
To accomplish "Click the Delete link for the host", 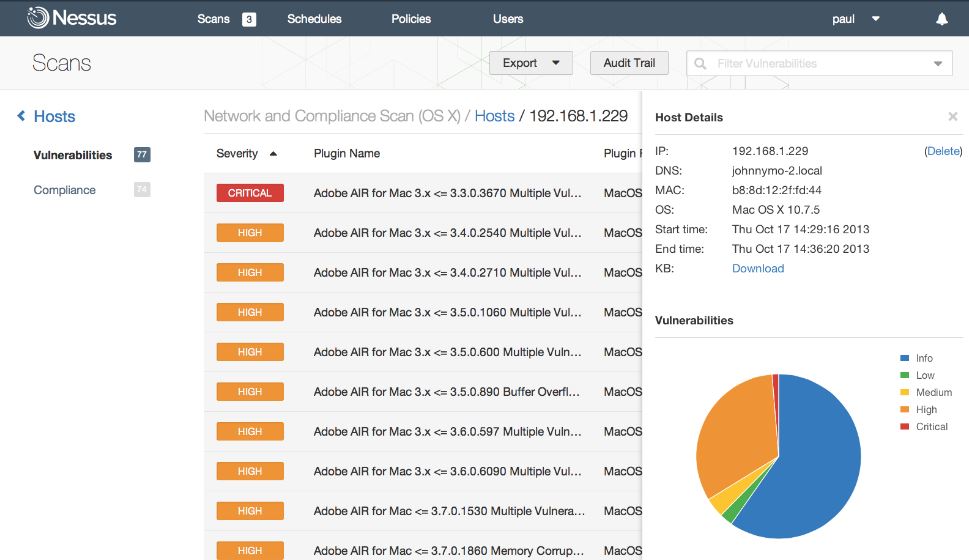I will coord(944,151).
